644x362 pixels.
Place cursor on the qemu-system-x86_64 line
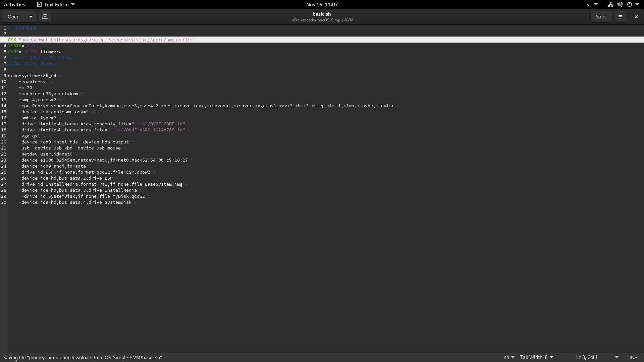pos(32,76)
